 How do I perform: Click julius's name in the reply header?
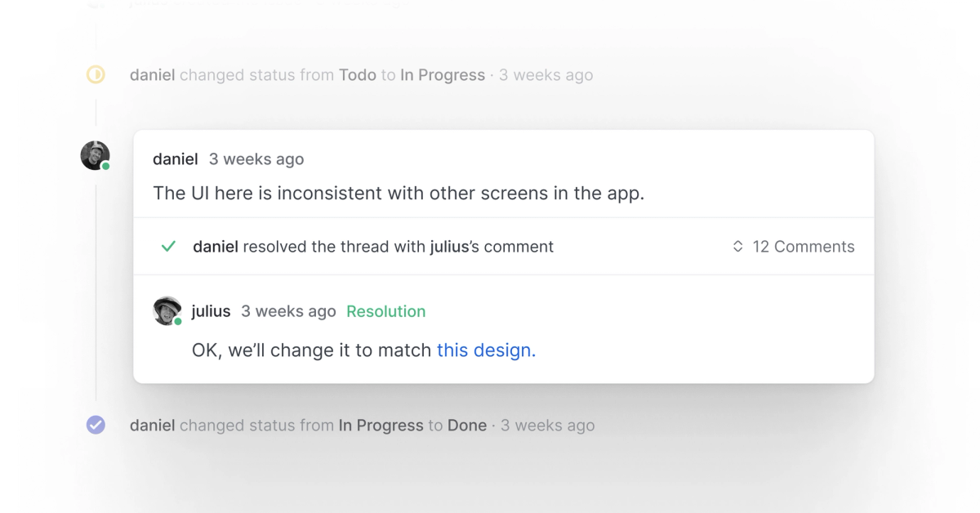[x=211, y=311]
